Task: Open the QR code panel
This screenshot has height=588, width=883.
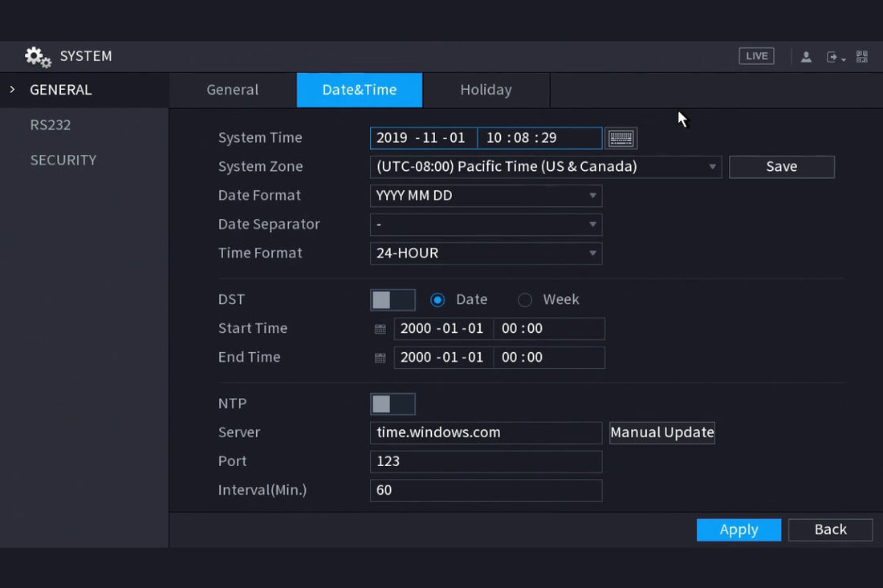Action: [862, 56]
